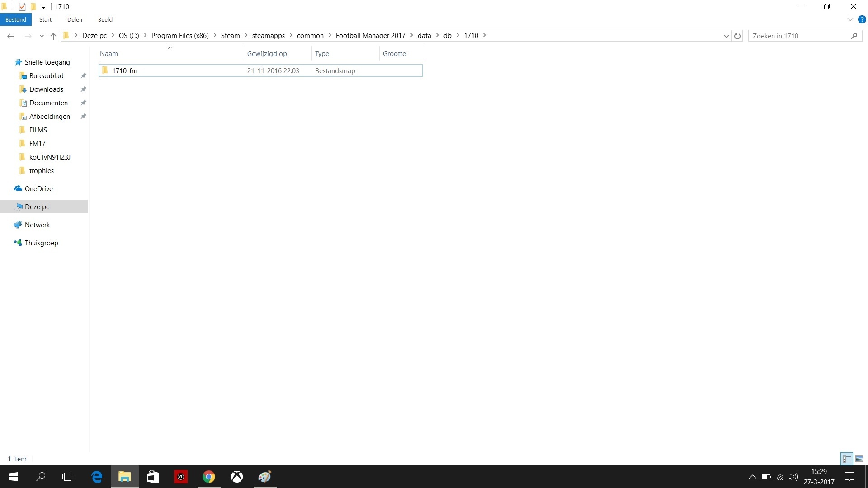Open the Help question mark icon

[862, 19]
